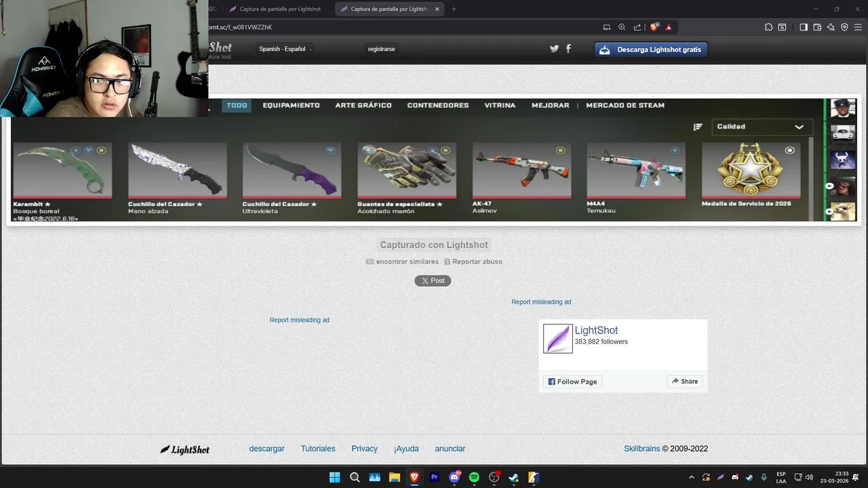The image size is (868, 488).
Task: Open Spotify from the taskbar
Action: click(x=475, y=477)
